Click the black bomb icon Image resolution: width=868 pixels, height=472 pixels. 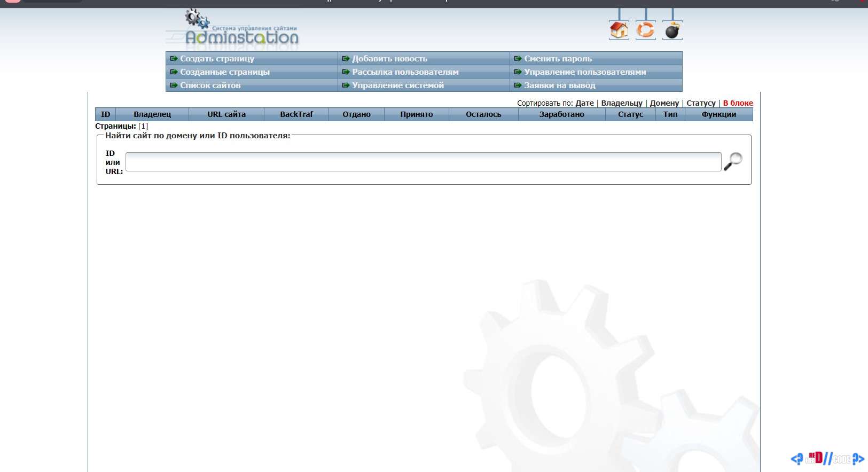pos(672,30)
